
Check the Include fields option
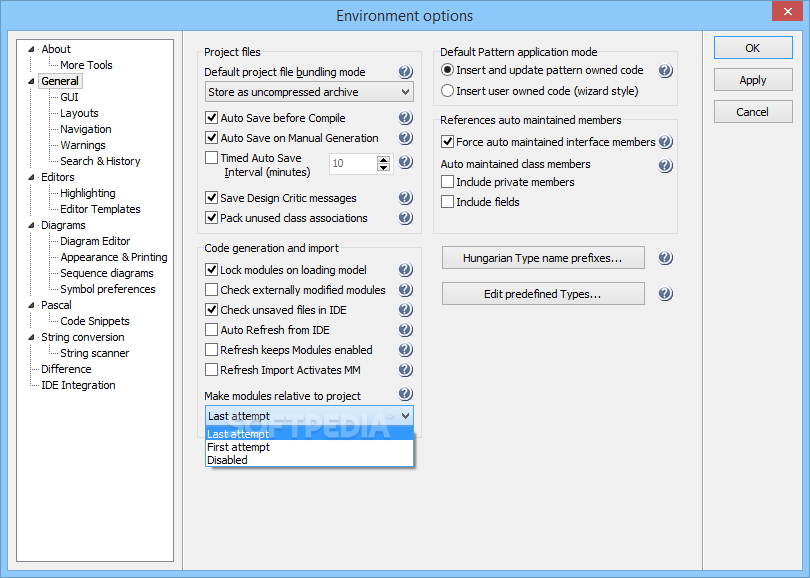447,202
